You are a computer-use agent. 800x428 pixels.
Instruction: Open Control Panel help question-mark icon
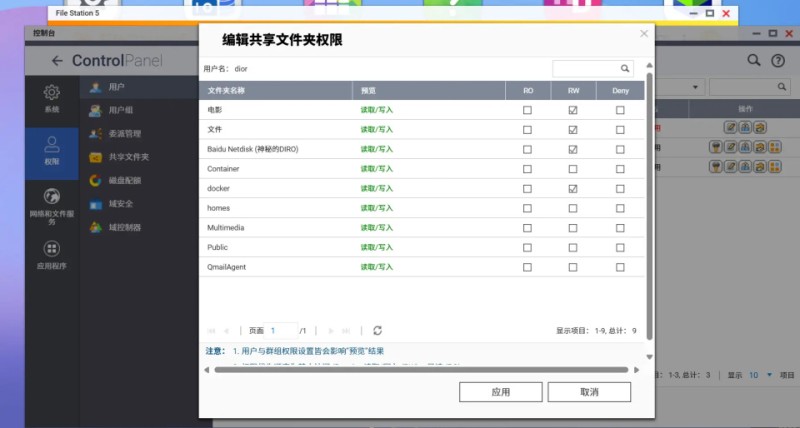click(x=778, y=61)
